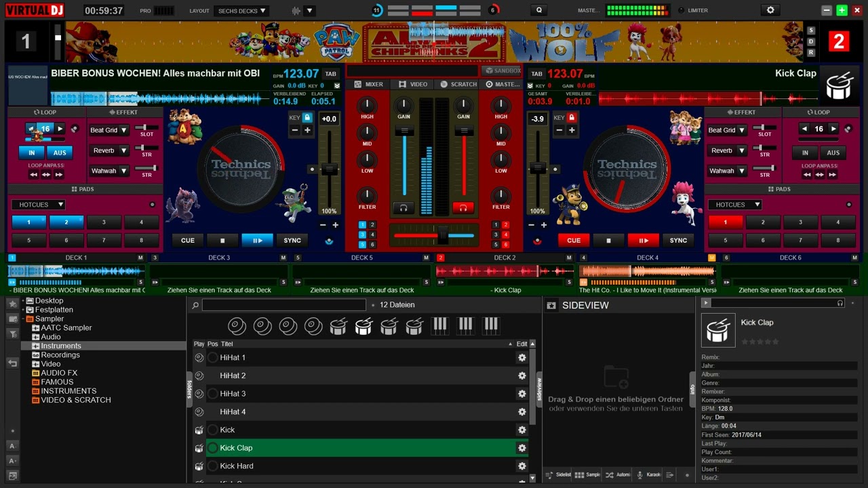Open left deck HOTCUES pads dropdown
The width and height of the screenshot is (868, 488).
click(38, 205)
